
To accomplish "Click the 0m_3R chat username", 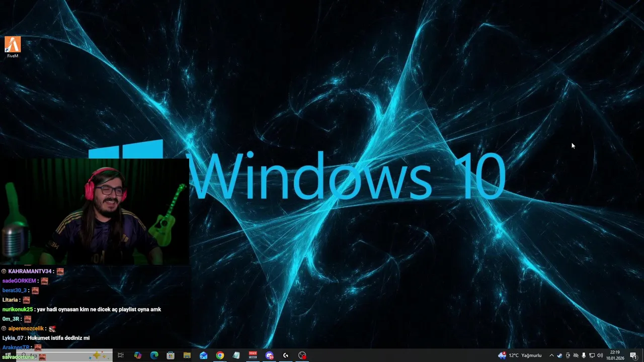I will pos(11,319).
